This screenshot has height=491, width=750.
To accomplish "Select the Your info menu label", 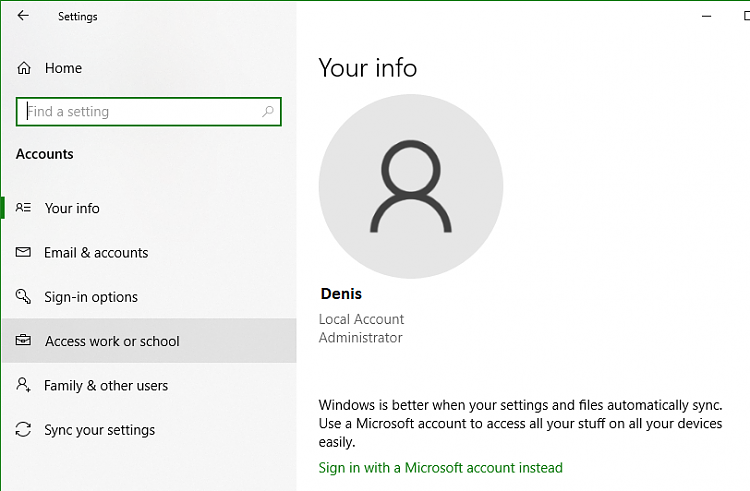I will tap(72, 208).
